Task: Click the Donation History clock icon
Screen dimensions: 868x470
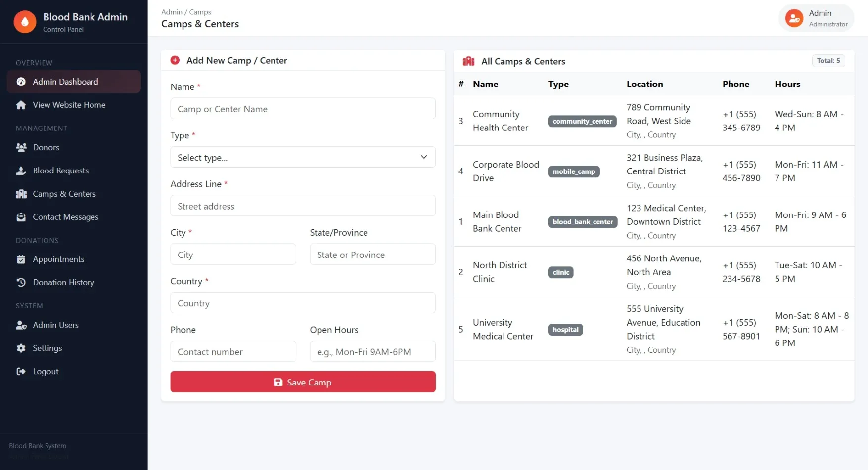Action: click(x=21, y=282)
